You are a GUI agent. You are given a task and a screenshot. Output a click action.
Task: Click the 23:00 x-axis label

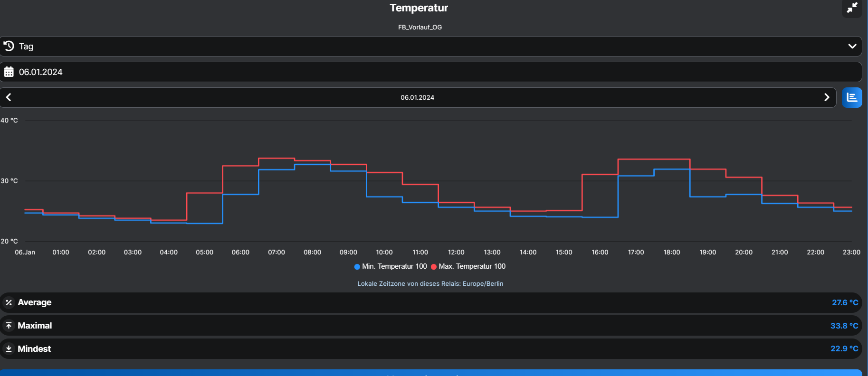[851, 252]
